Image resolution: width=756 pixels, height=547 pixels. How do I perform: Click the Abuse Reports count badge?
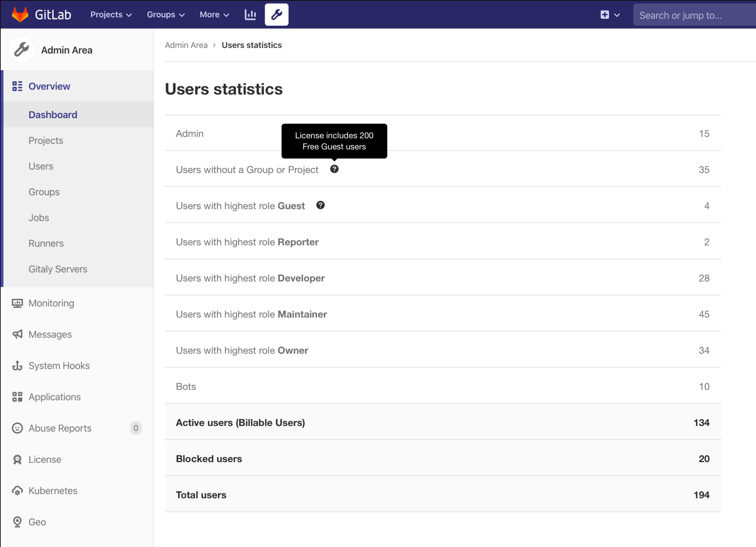tap(136, 428)
